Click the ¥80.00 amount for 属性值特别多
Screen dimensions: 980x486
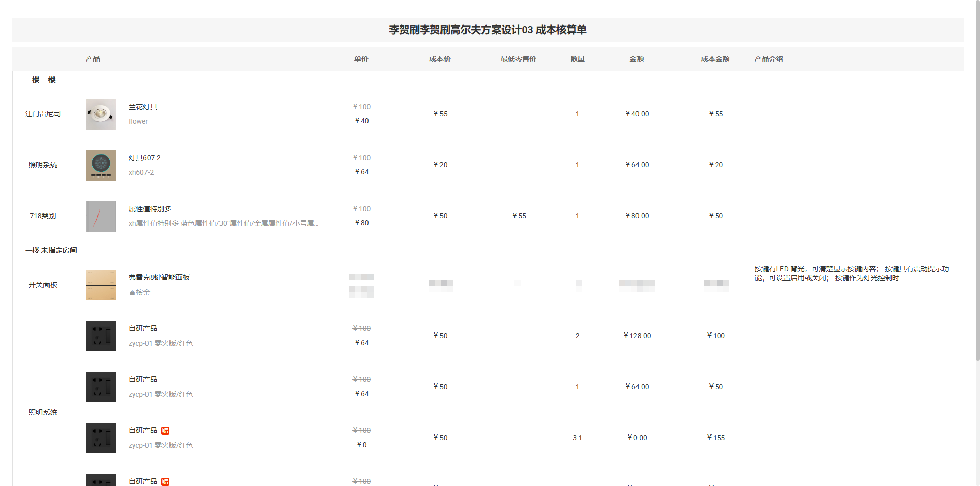pyautogui.click(x=637, y=216)
